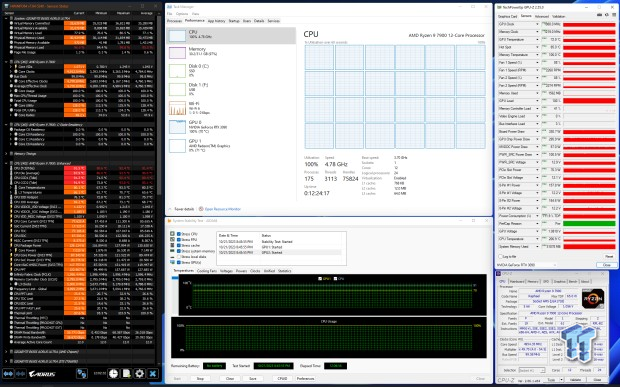Screen dimensions: 620x387
Task: Collapse Memory Timings tree section in HWiNFO
Action: point(6,153)
